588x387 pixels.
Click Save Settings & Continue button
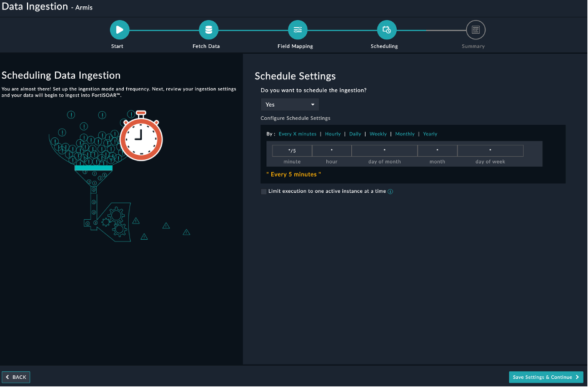coord(546,377)
